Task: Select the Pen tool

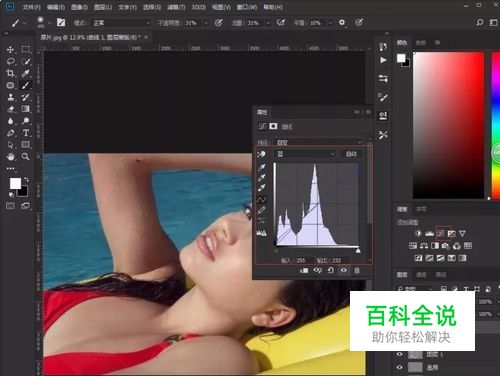Action: point(10,133)
